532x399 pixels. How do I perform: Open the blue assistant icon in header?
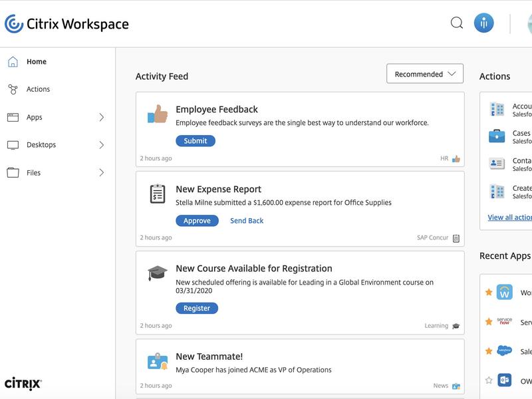point(483,23)
